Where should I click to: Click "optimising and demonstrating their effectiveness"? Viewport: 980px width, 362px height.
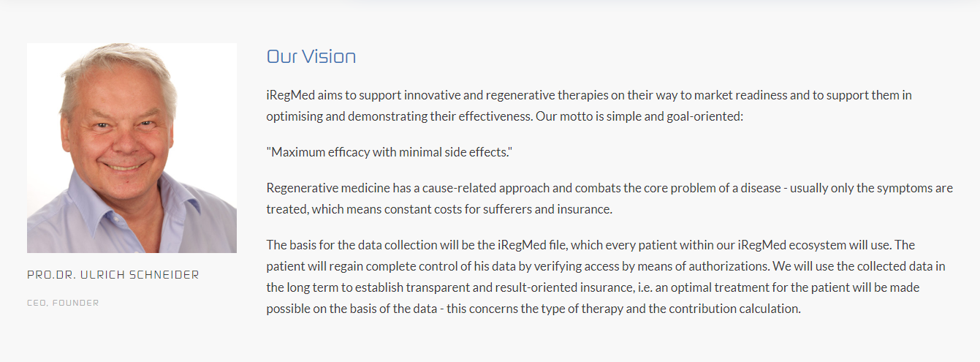coord(399,116)
